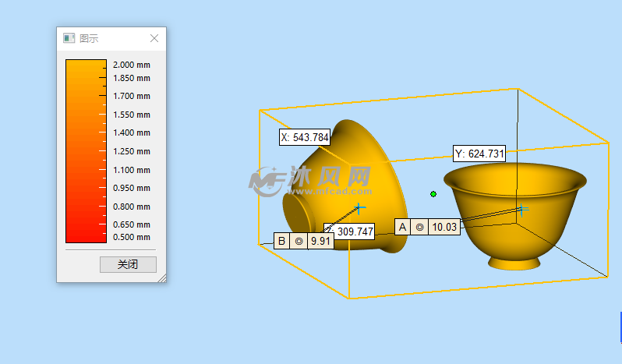Click the orange-red thickness color scale bar
The width and height of the screenshot is (622, 364).
pos(85,151)
